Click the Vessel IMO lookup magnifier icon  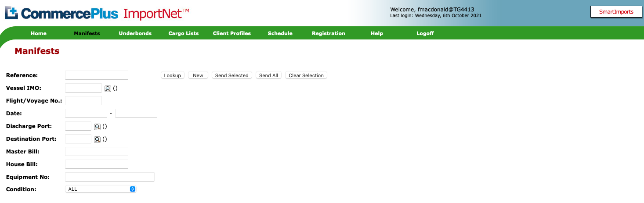108,89
